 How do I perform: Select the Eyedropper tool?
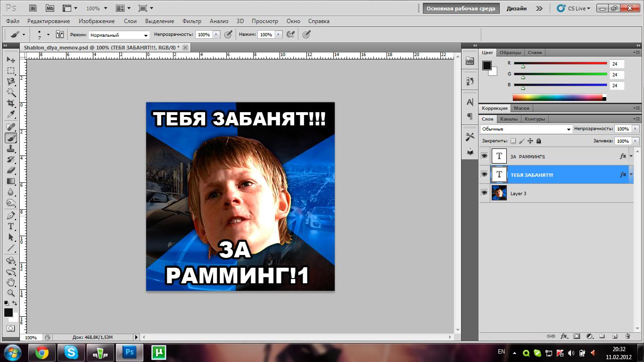(11, 115)
